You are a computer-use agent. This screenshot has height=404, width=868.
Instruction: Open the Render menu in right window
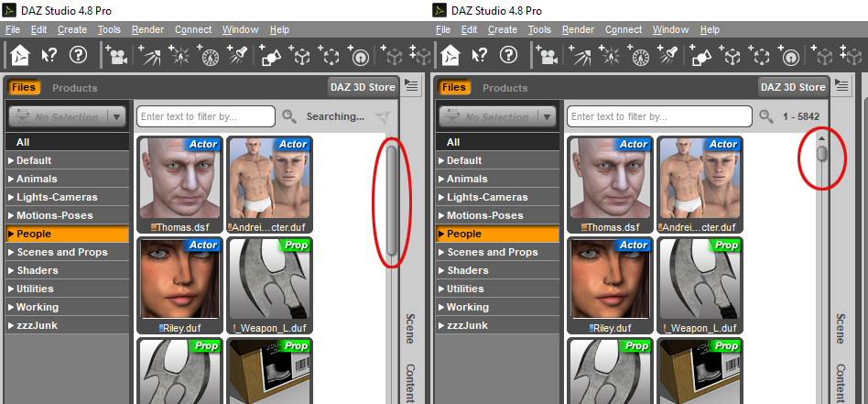pos(578,29)
